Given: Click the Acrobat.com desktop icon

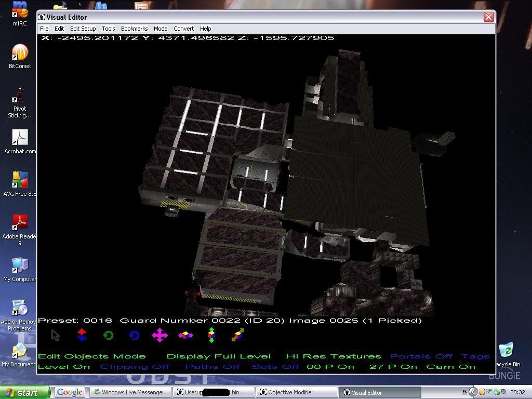Looking at the screenshot, I should click(x=20, y=142).
